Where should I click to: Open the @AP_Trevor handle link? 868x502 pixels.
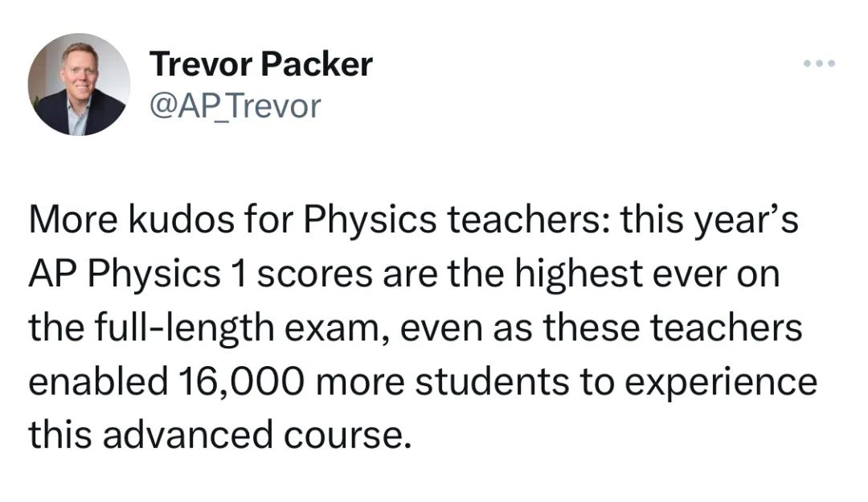click(235, 106)
